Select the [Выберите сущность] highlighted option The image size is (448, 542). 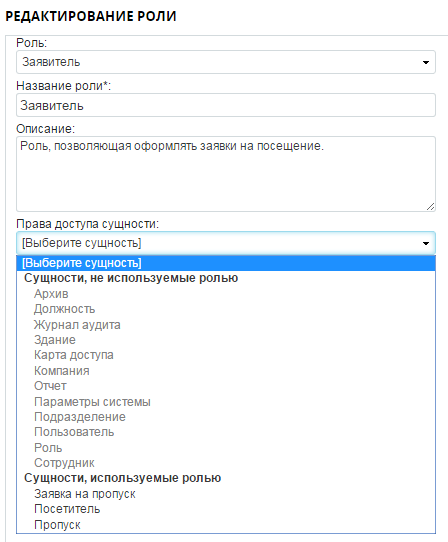[x=226, y=263]
